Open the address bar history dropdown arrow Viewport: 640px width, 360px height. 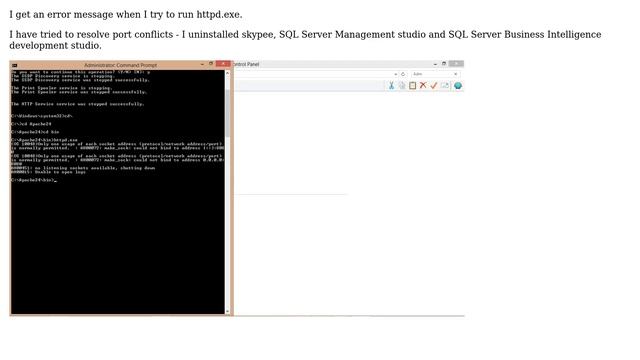pos(396,74)
